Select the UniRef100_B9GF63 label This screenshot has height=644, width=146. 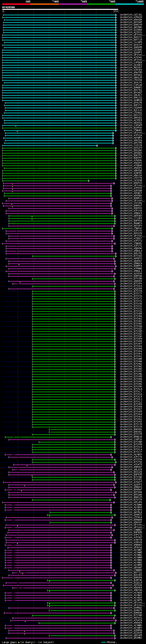[131, 183]
